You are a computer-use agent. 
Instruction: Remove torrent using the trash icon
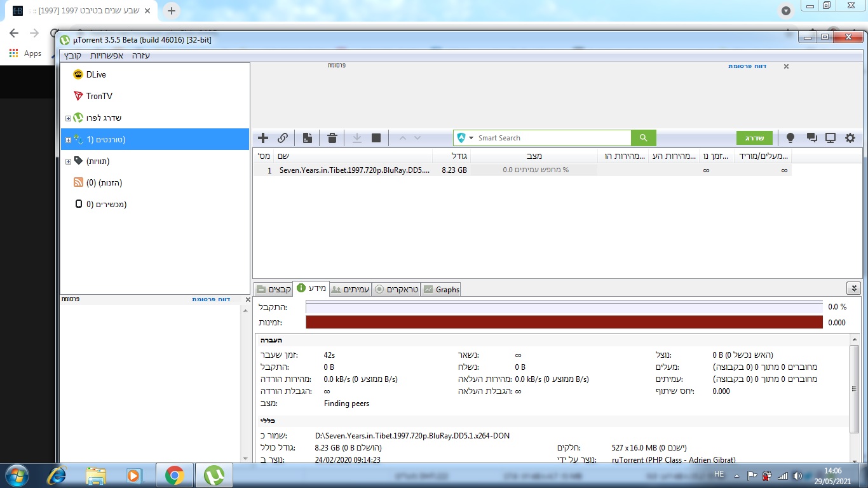tap(332, 138)
